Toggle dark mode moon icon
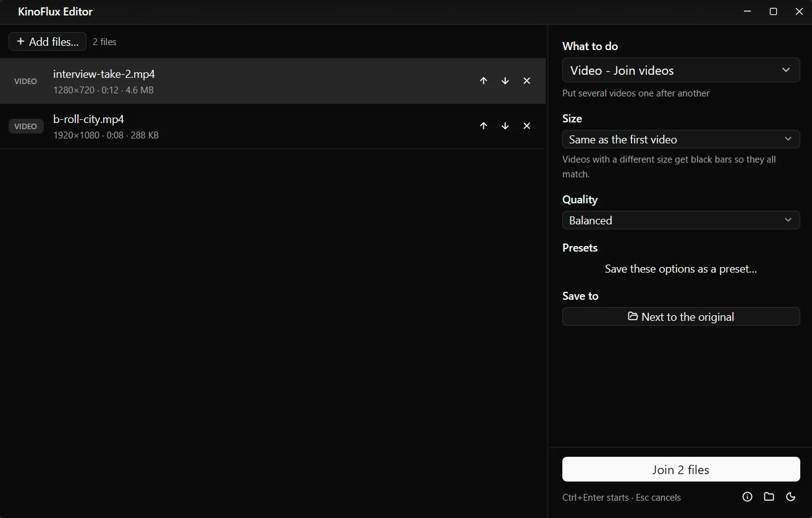Screen dimensions: 812x518 pyautogui.click(x=790, y=496)
